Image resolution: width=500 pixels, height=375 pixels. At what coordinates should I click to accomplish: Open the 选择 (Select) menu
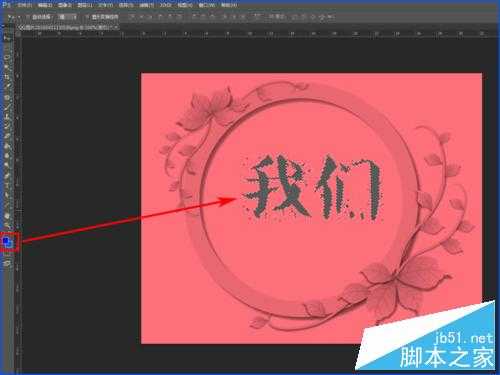pyautogui.click(x=126, y=5)
